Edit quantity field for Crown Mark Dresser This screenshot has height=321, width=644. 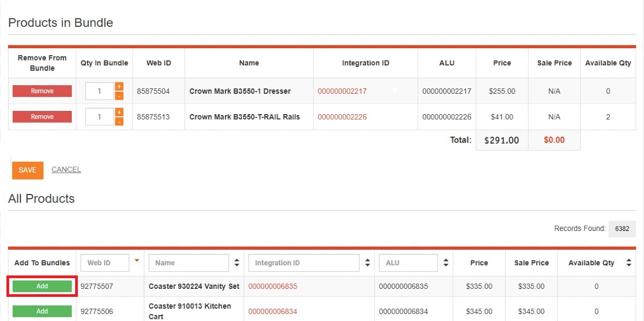100,91
